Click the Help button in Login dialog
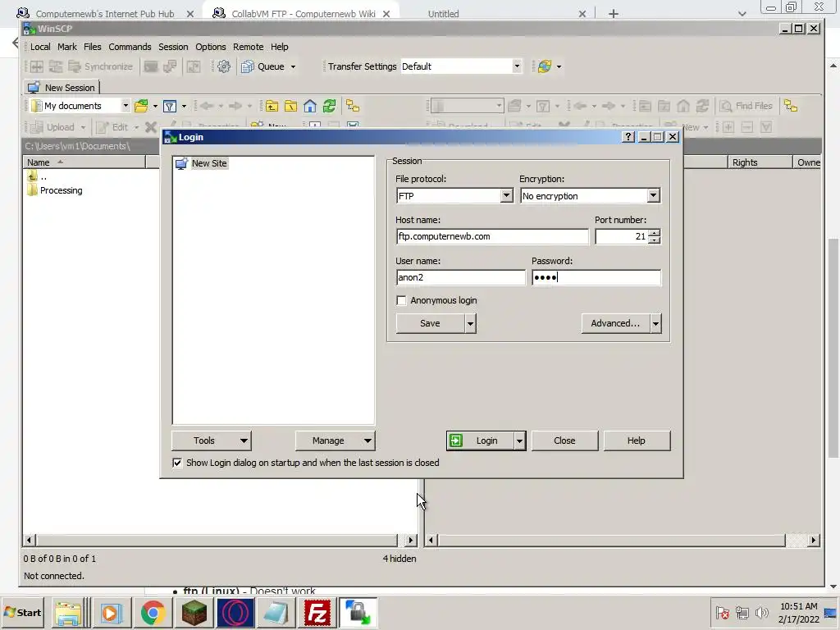 click(x=637, y=441)
